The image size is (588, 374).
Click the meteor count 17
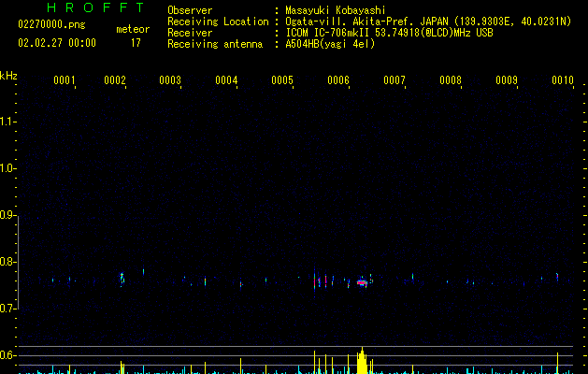136,43
